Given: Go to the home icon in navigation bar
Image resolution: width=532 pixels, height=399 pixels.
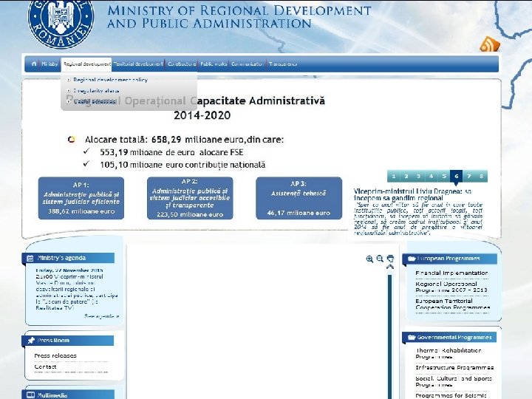Looking at the screenshot, I should [x=34, y=64].
